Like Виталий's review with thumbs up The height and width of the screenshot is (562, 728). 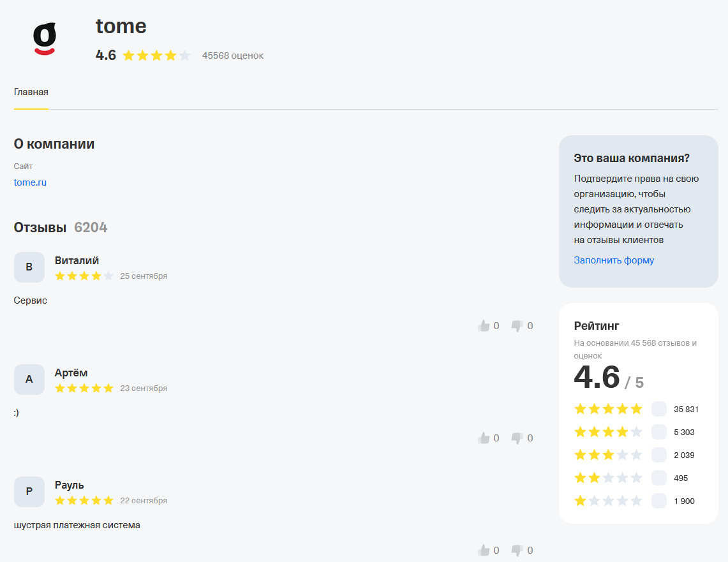(x=484, y=326)
